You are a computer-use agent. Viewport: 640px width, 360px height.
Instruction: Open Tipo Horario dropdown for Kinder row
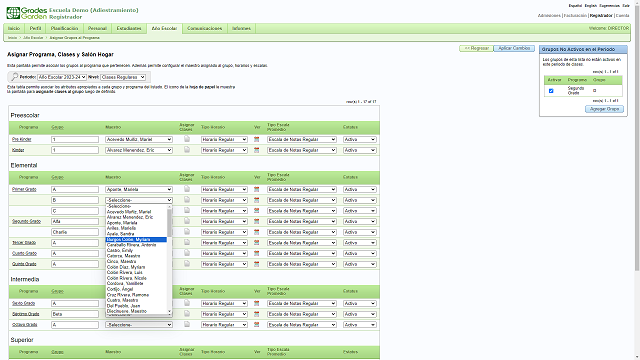pos(224,150)
